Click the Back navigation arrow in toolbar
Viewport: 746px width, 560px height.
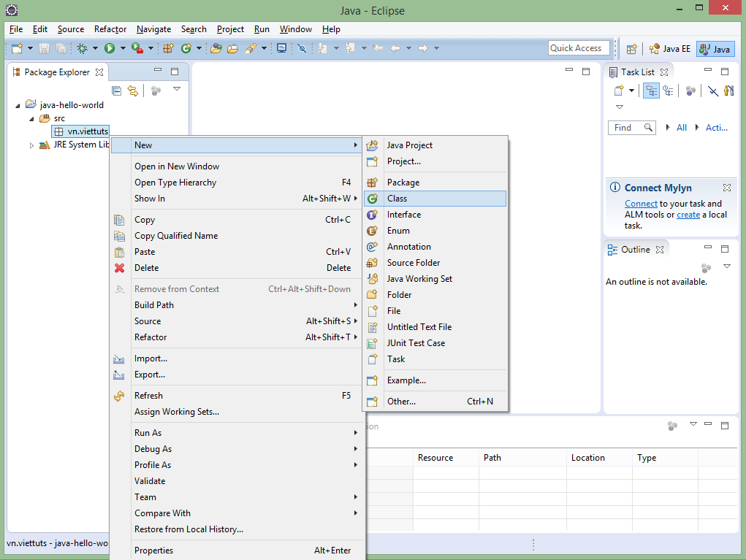coord(395,48)
